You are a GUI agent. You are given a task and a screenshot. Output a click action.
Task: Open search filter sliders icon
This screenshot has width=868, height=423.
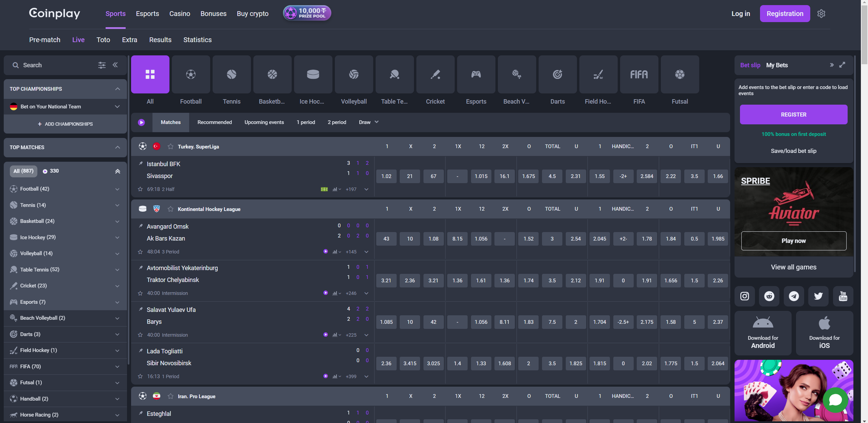click(x=102, y=65)
